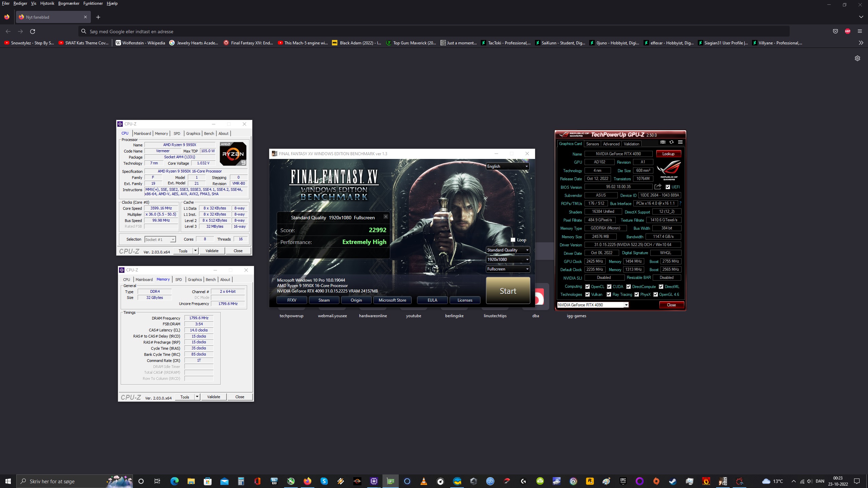Open the GPU-Z hamburger menu

[680, 142]
